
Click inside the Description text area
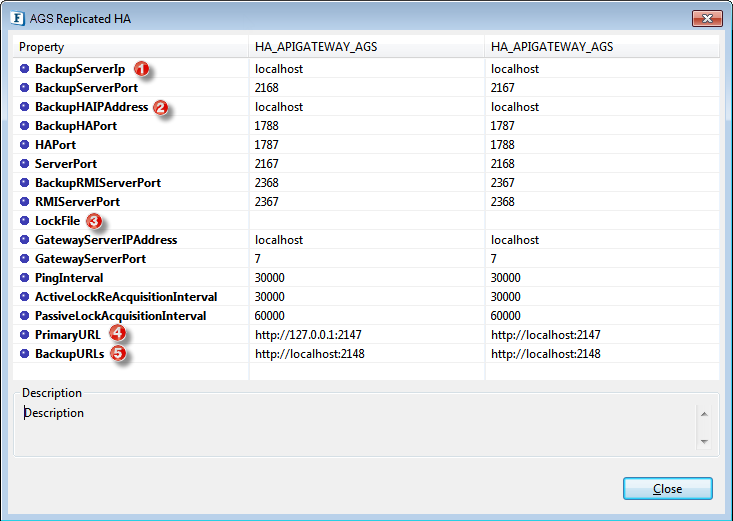(359, 427)
